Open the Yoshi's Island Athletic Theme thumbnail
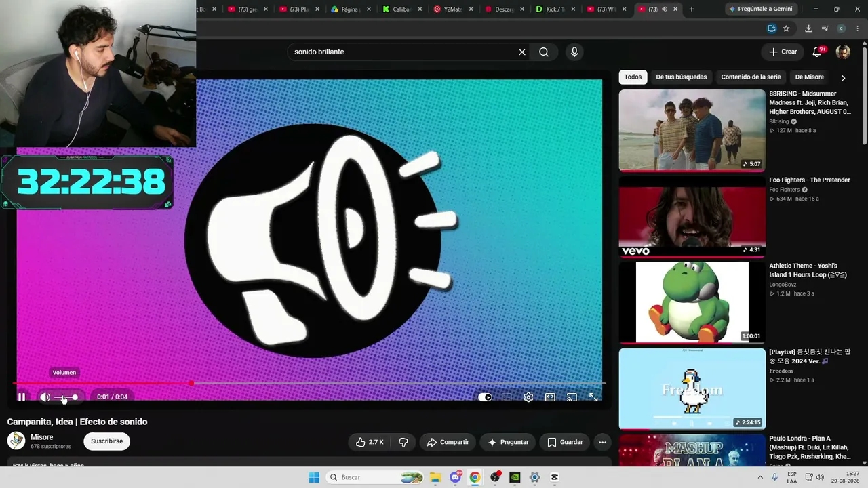Image resolution: width=868 pixels, height=488 pixels. click(x=692, y=302)
